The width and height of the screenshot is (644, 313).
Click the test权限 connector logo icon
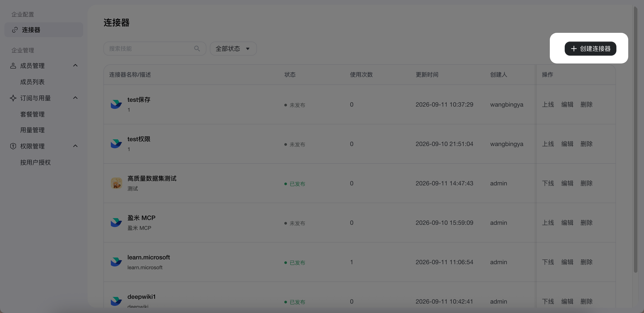[116, 144]
